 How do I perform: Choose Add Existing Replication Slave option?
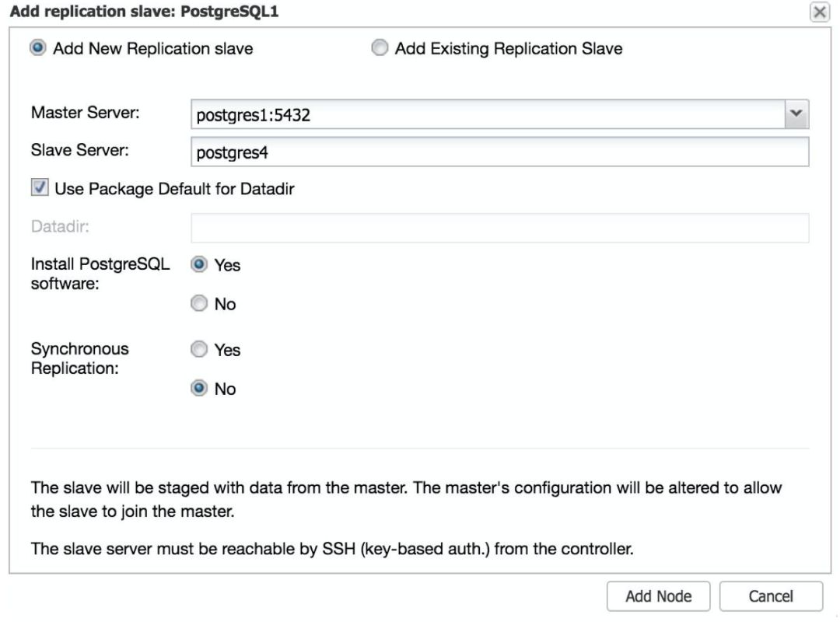pyautogui.click(x=380, y=49)
